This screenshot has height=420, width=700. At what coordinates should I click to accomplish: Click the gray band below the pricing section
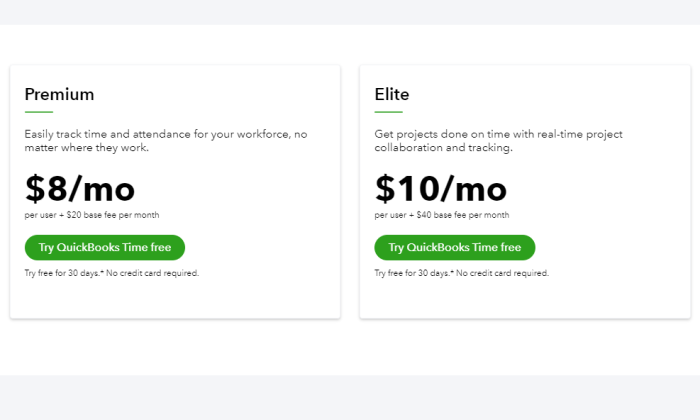(350, 397)
